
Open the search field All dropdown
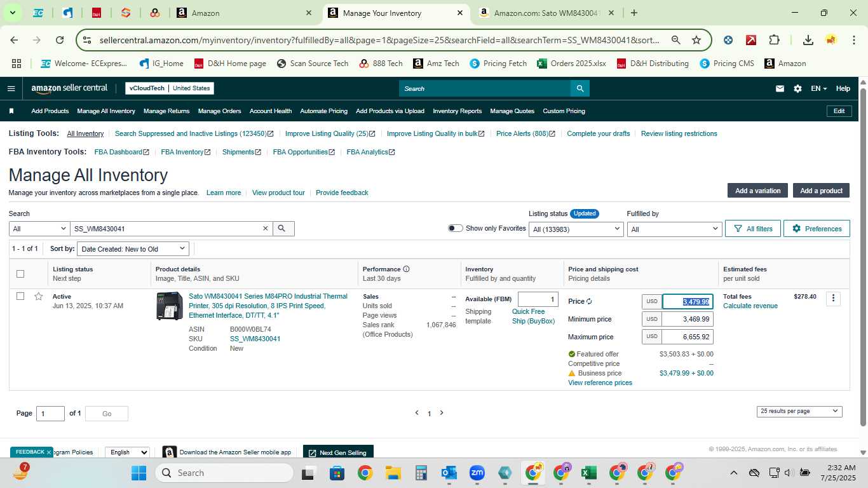pyautogui.click(x=39, y=229)
